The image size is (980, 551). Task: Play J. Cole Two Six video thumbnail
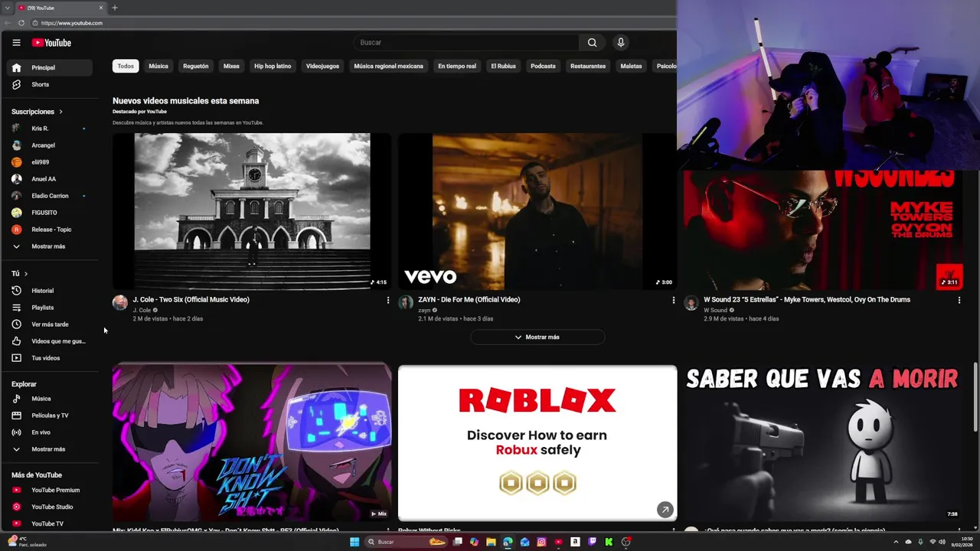(252, 211)
